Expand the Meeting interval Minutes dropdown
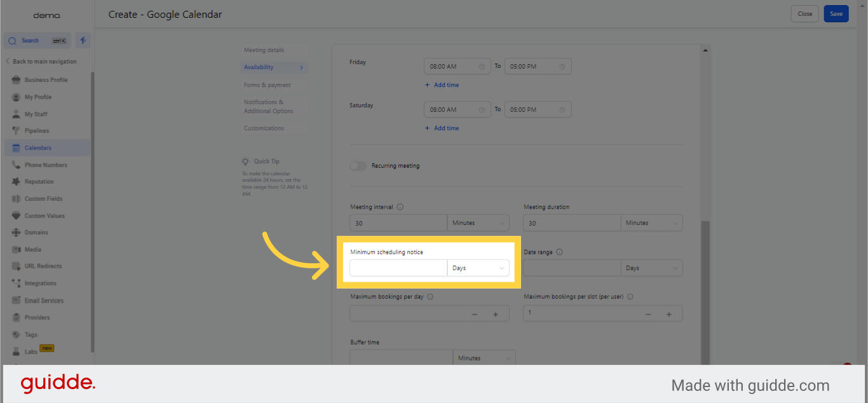This screenshot has height=403, width=868. click(x=478, y=223)
